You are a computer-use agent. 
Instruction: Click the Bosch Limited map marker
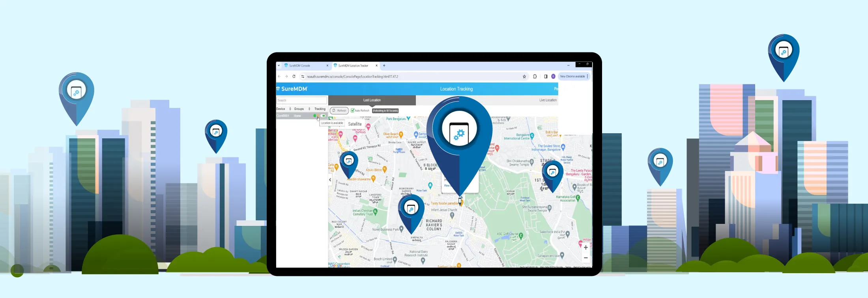pos(395,259)
